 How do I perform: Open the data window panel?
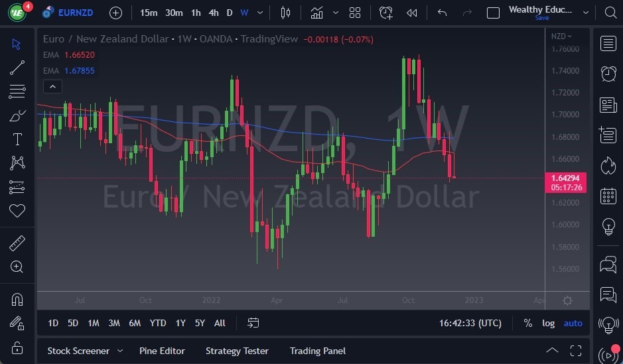click(608, 135)
